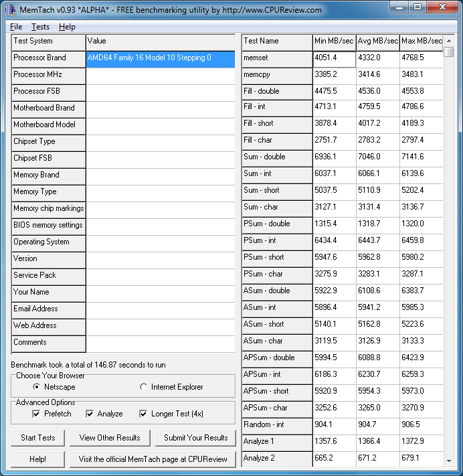Viewport: 463px width, 476px height.
Task: Select PSum - int avg value 6443.7
Action: click(378, 242)
